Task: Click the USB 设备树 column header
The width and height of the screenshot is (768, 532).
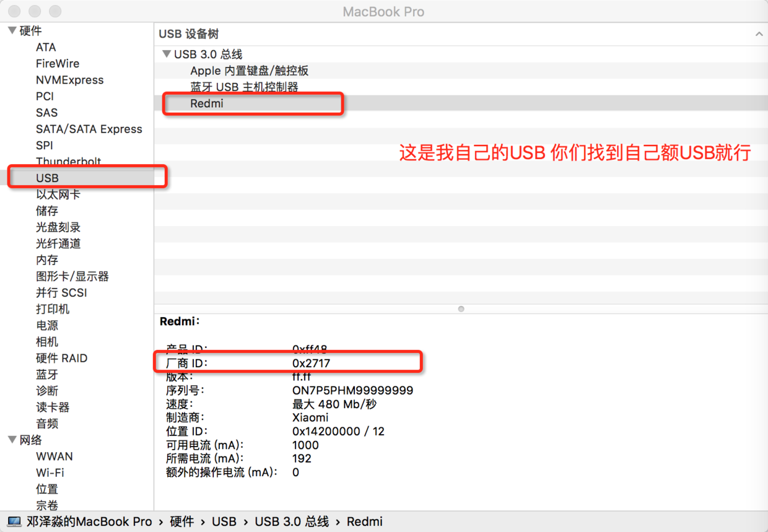Action: tap(189, 34)
